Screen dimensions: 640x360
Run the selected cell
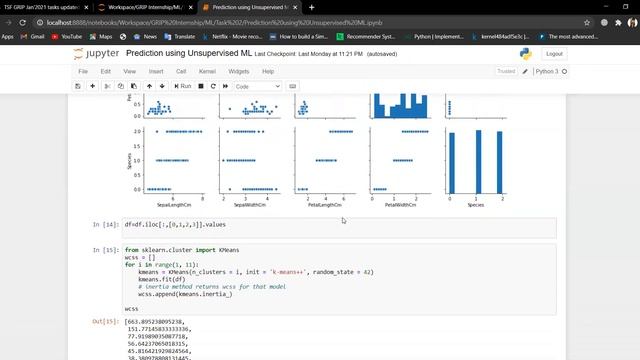point(182,86)
